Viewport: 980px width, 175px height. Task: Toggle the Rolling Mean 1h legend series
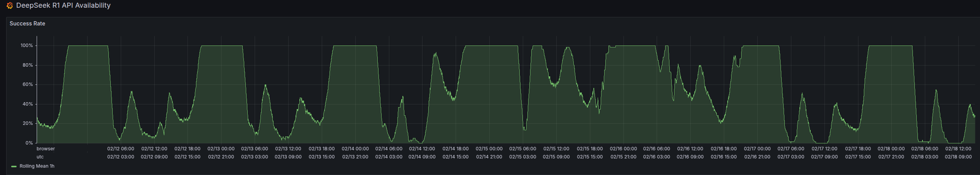(37, 166)
